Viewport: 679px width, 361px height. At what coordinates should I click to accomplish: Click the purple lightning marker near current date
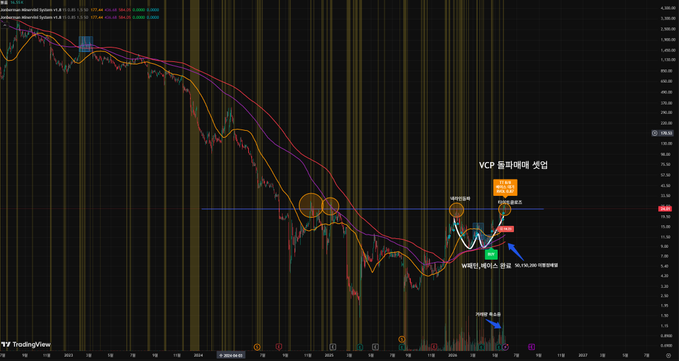tap(507, 347)
